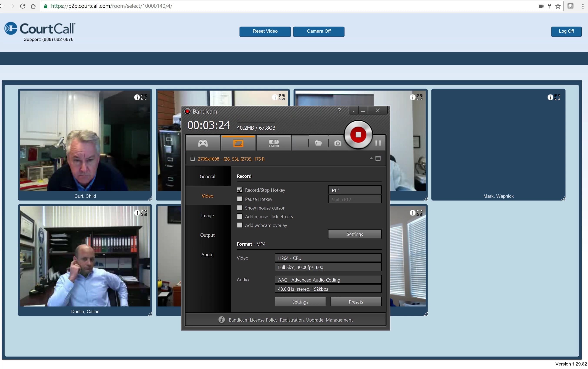Enable the Show mouse cursor option
The width and height of the screenshot is (588, 369).
tap(240, 207)
